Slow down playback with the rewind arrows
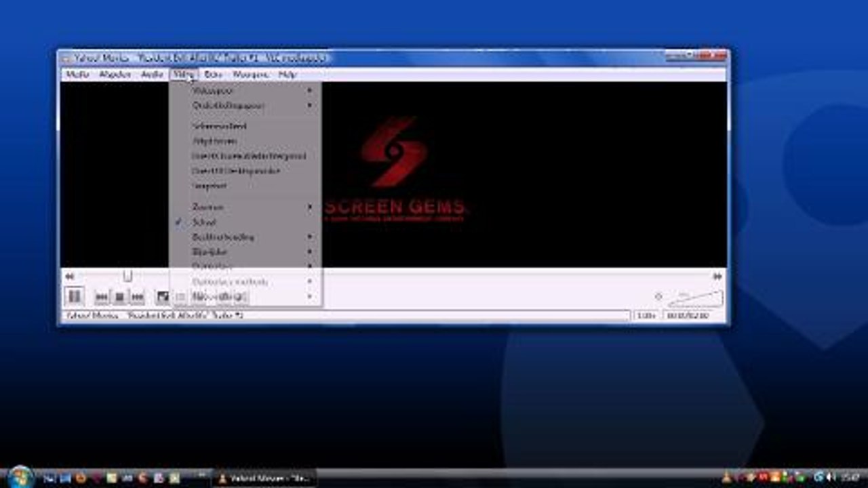Image resolution: width=868 pixels, height=488 pixels. pyautogui.click(x=69, y=277)
